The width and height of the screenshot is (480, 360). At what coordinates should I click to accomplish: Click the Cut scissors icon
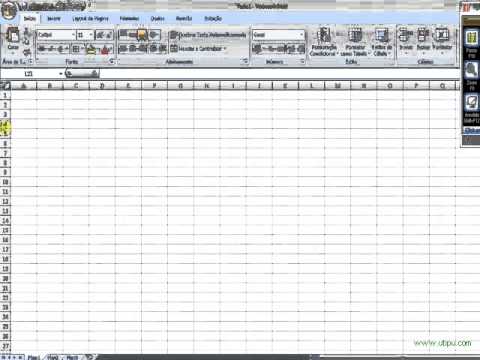pos(27,32)
